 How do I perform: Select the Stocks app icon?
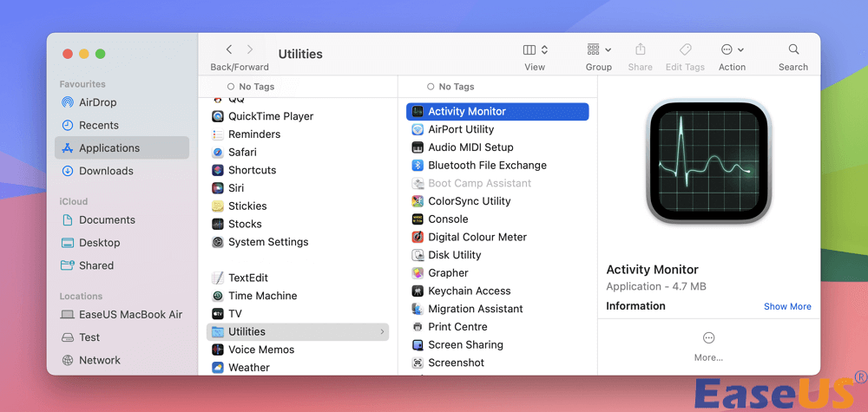[218, 224]
